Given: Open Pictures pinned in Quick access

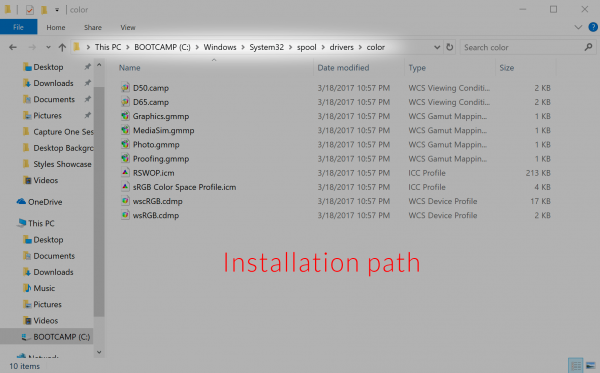Looking at the screenshot, I should (47, 116).
